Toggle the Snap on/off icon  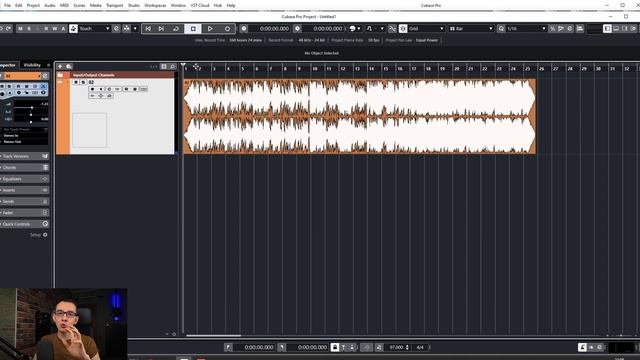pyautogui.click(x=403, y=29)
